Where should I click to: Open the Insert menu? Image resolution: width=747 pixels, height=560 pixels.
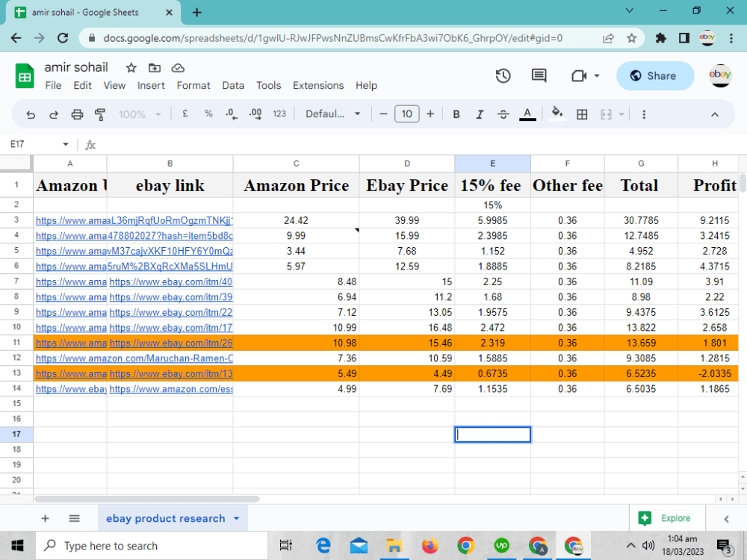coord(151,86)
